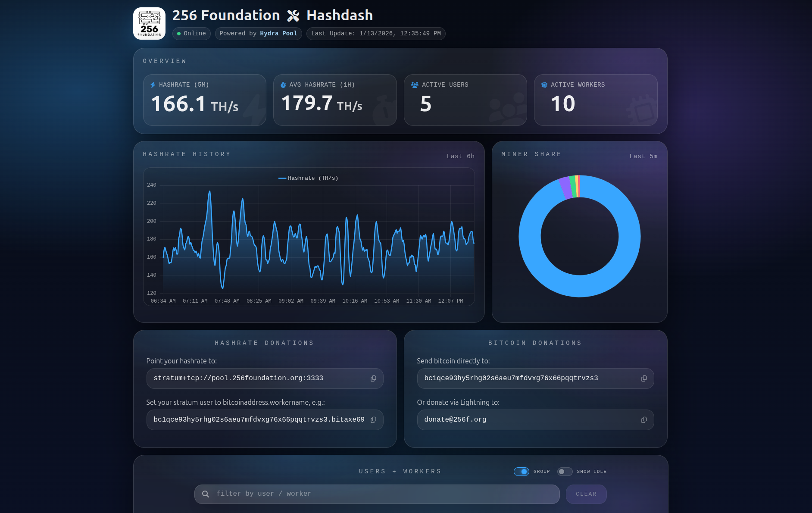Click the Active Workers chip icon

[544, 85]
